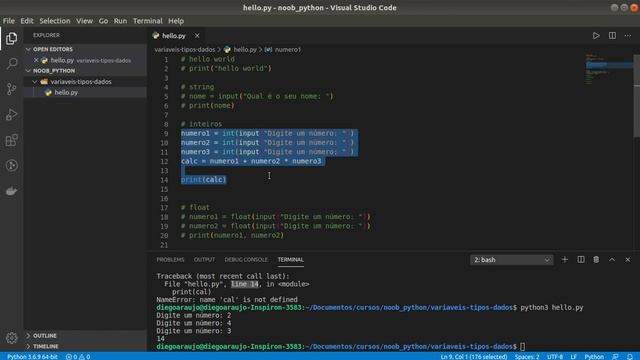The width and height of the screenshot is (640, 360).
Task: Open the Go menu
Action: (103, 21)
